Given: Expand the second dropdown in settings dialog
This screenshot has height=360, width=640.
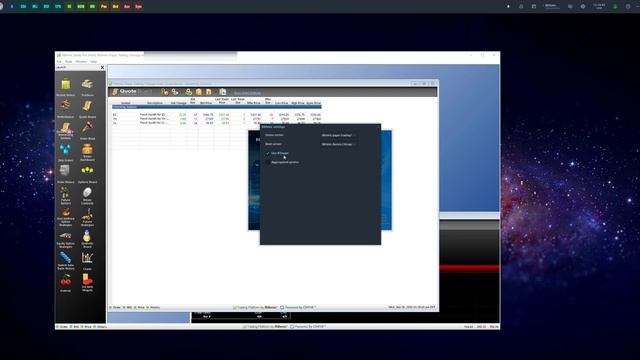Looking at the screenshot, I should (x=338, y=144).
